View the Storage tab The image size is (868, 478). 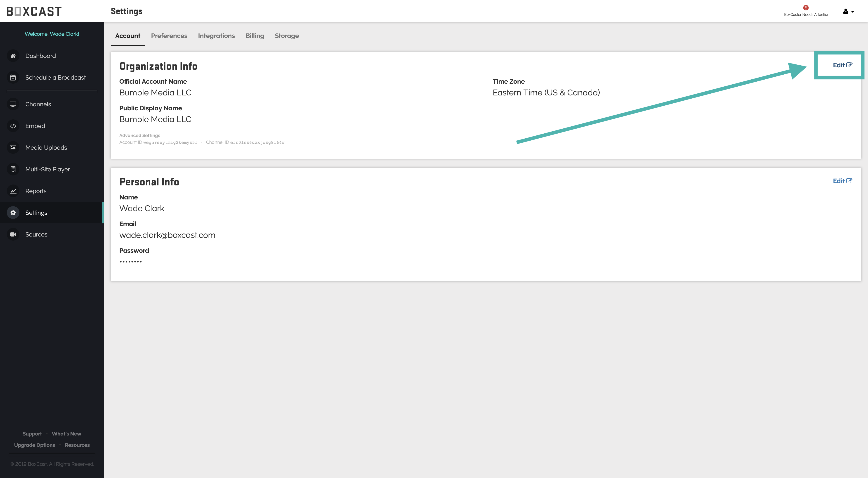pyautogui.click(x=286, y=36)
